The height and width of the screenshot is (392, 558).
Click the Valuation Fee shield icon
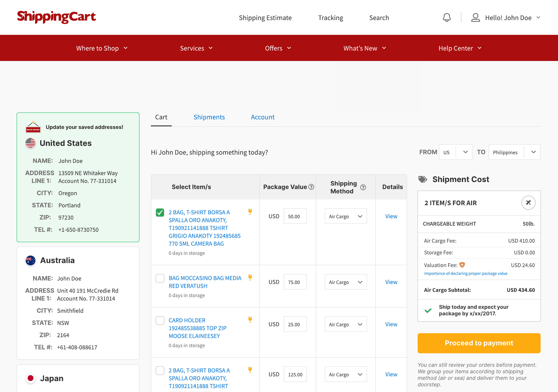[x=462, y=265]
